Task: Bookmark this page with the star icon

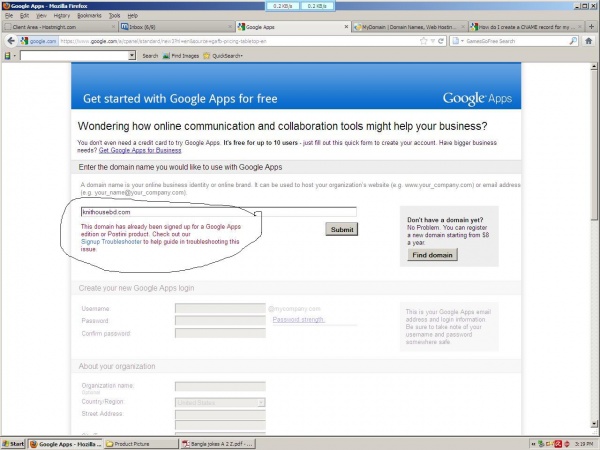Action: click(x=424, y=41)
